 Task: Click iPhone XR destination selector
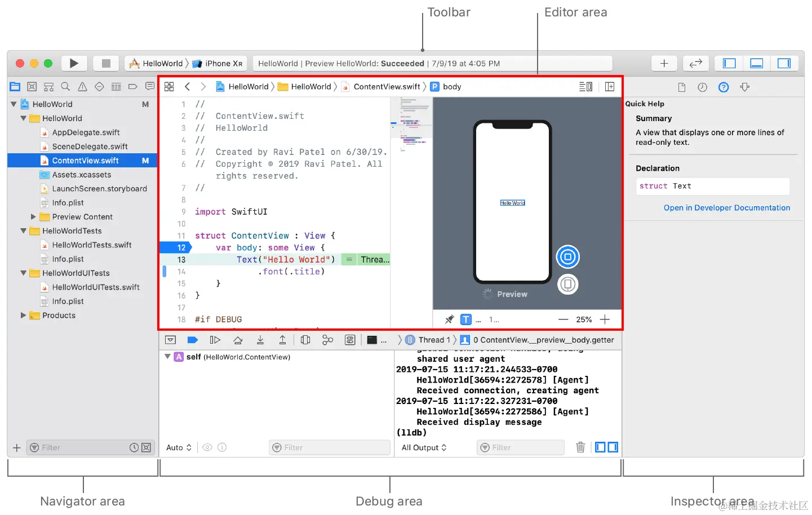point(217,64)
